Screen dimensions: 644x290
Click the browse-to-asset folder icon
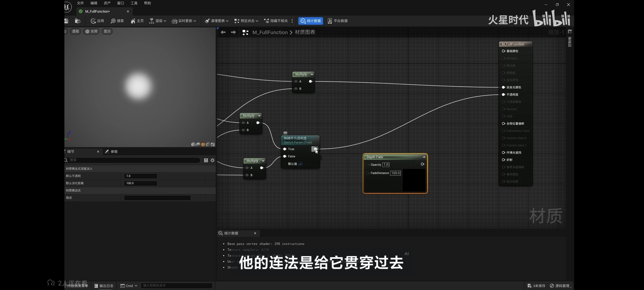78,21
